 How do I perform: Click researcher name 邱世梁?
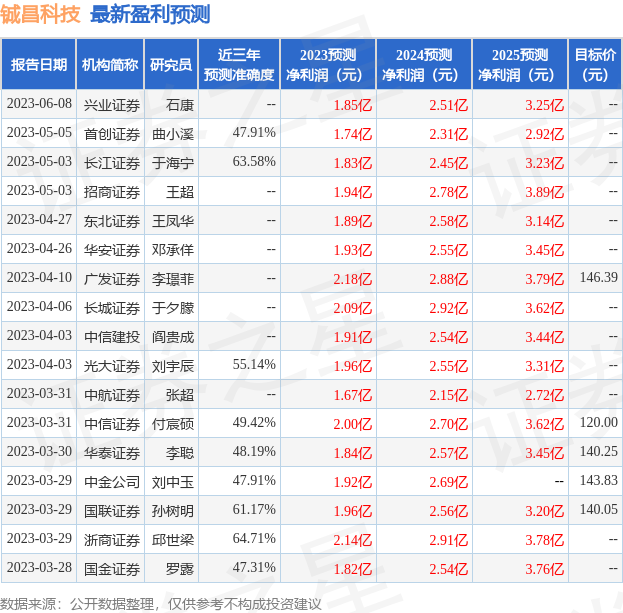[x=173, y=540]
